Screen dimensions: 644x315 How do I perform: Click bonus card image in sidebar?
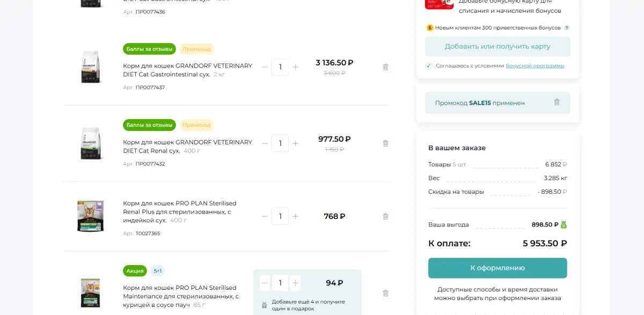tap(439, 3)
